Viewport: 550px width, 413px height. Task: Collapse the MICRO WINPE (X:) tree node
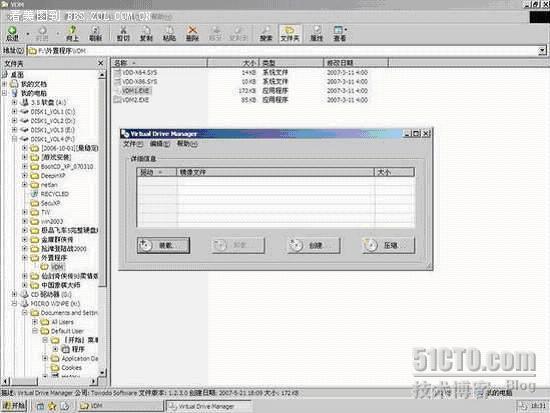(14, 303)
